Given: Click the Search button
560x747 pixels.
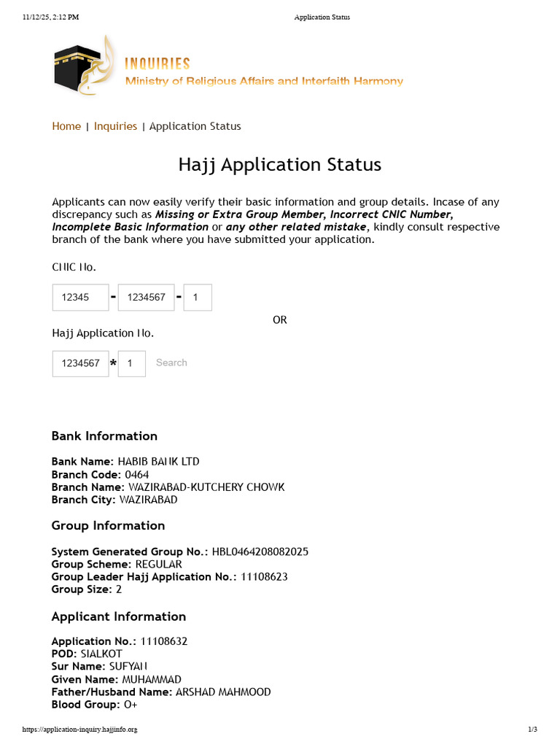Looking at the screenshot, I should [171, 363].
